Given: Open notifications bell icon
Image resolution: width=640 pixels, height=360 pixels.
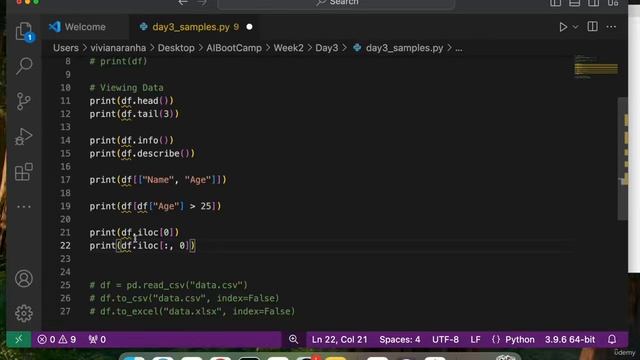Looking at the screenshot, I should (612, 340).
